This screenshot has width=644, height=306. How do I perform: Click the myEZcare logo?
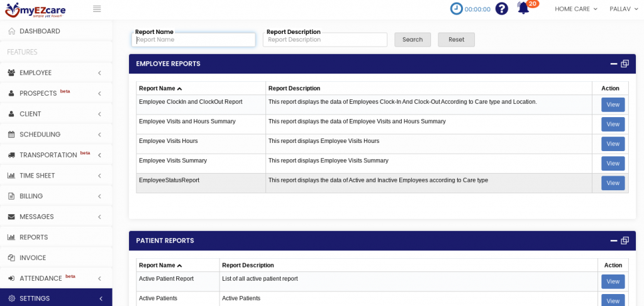tap(35, 9)
